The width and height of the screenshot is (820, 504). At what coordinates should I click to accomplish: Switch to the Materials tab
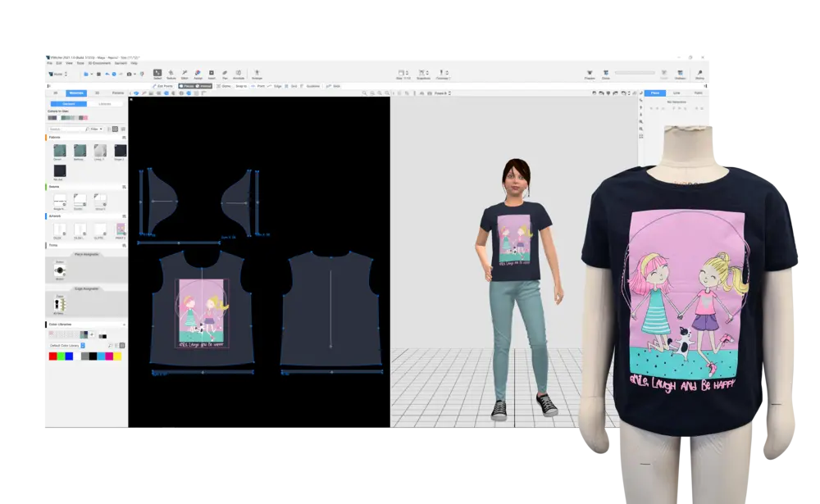coord(76,93)
